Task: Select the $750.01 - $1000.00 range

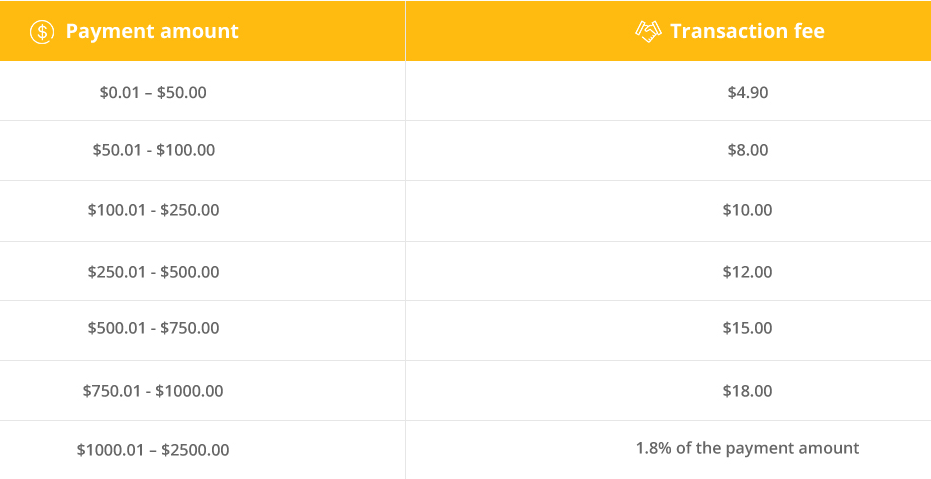Action: (153, 391)
